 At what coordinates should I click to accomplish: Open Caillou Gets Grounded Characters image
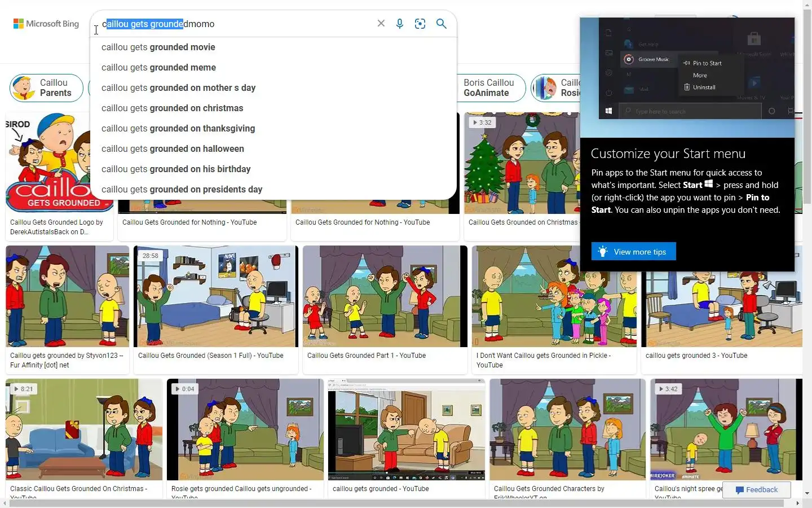coord(568,430)
